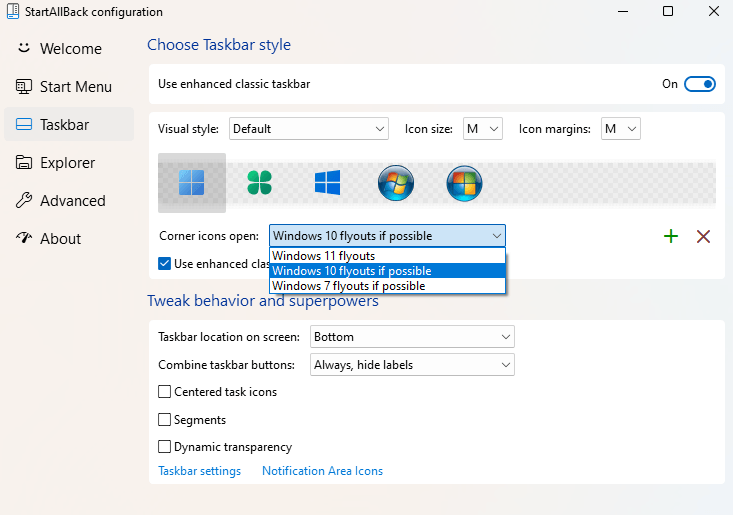Click the Explorer folder icon

click(24, 162)
